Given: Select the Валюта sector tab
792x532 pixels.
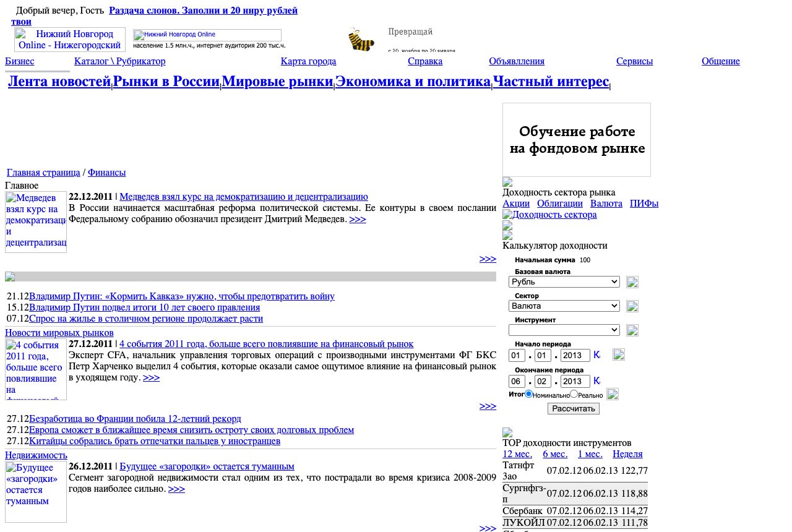Looking at the screenshot, I should coord(606,204).
